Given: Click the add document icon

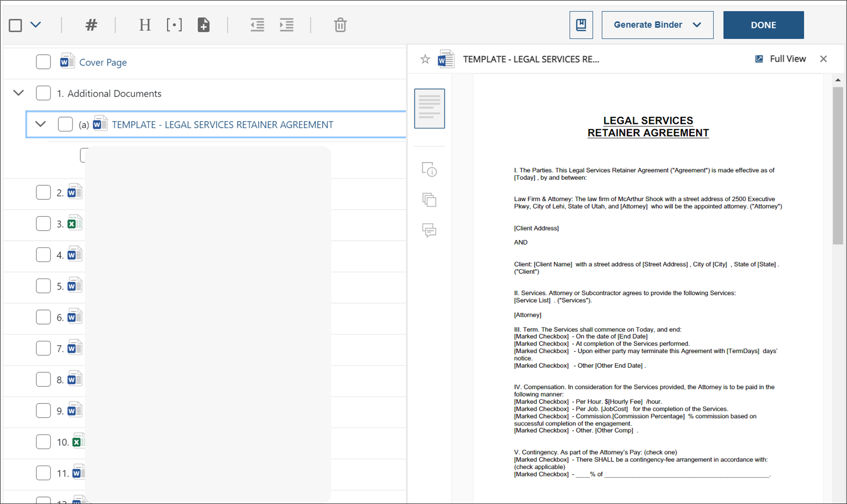Looking at the screenshot, I should pos(203,25).
